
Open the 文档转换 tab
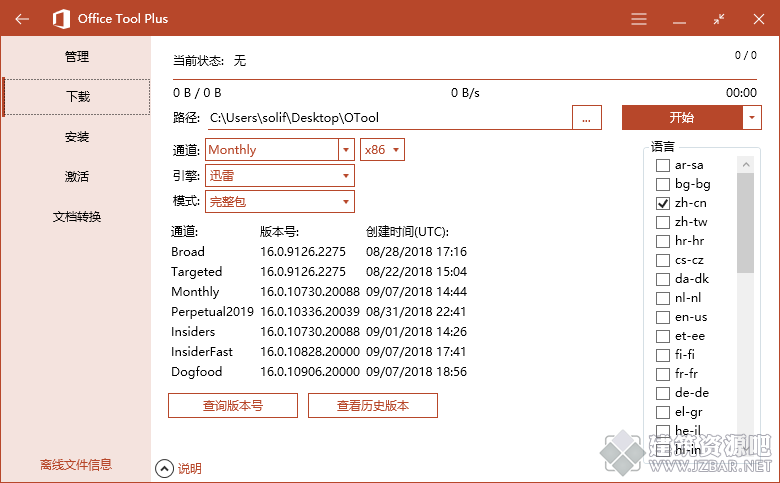pyautogui.click(x=77, y=217)
